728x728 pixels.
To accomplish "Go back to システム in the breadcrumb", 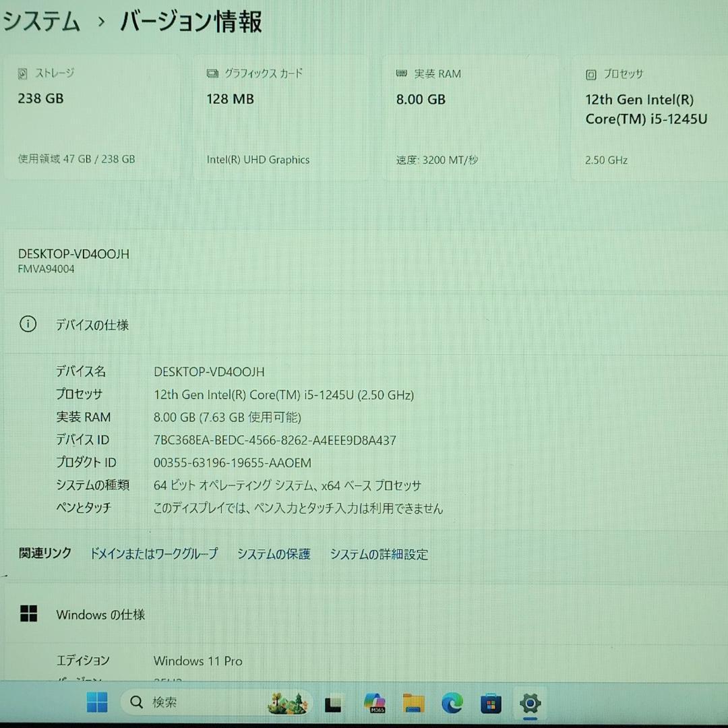I will click(40, 22).
